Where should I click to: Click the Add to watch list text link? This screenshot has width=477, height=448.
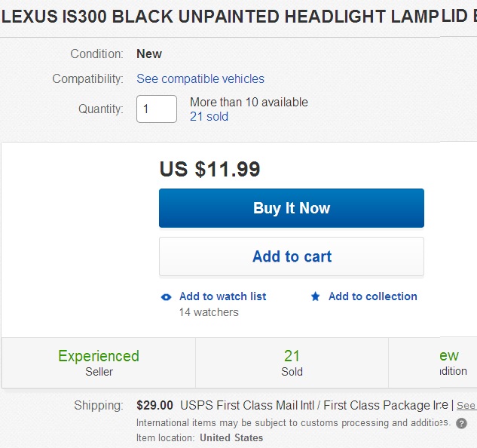pos(222,296)
